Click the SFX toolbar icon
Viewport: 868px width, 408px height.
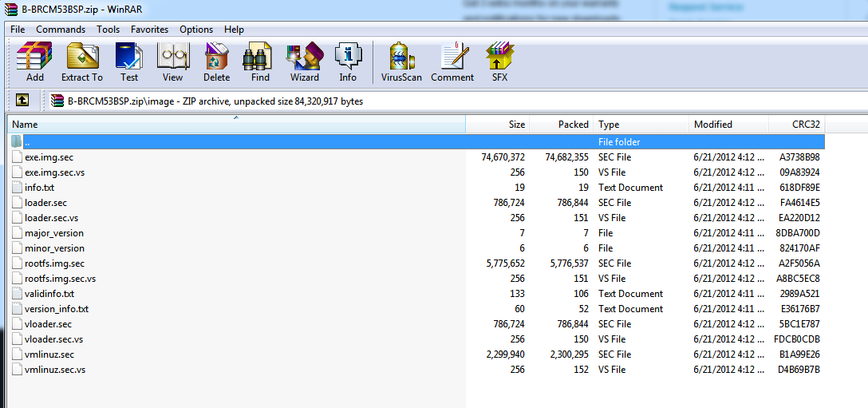500,61
